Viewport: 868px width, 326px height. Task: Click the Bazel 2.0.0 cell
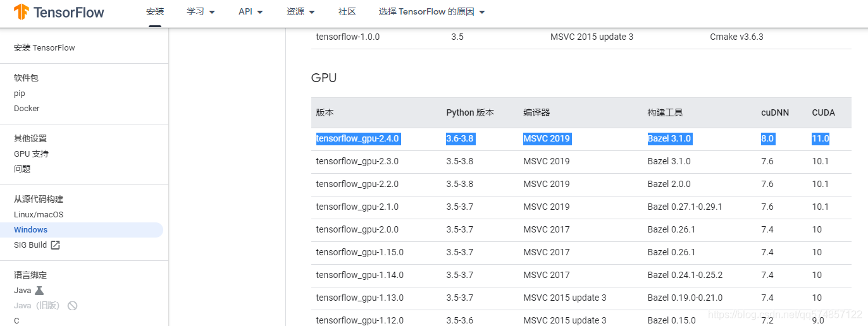point(669,184)
